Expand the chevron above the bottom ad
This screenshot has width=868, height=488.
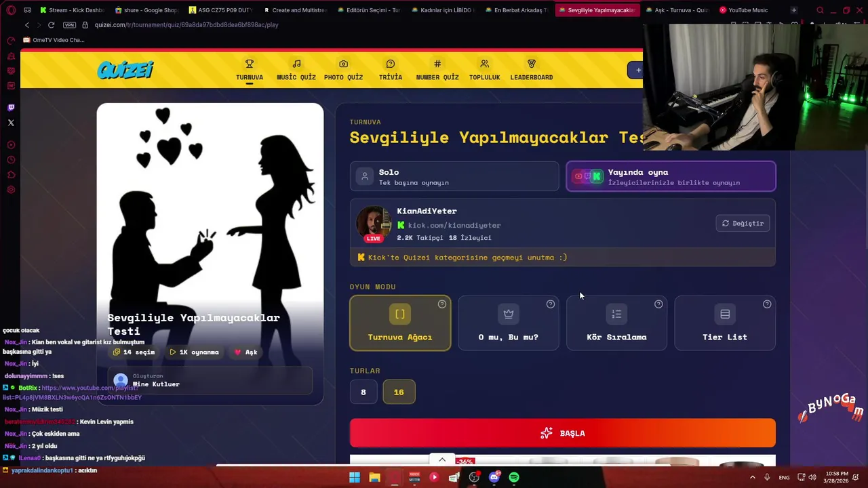442,460
